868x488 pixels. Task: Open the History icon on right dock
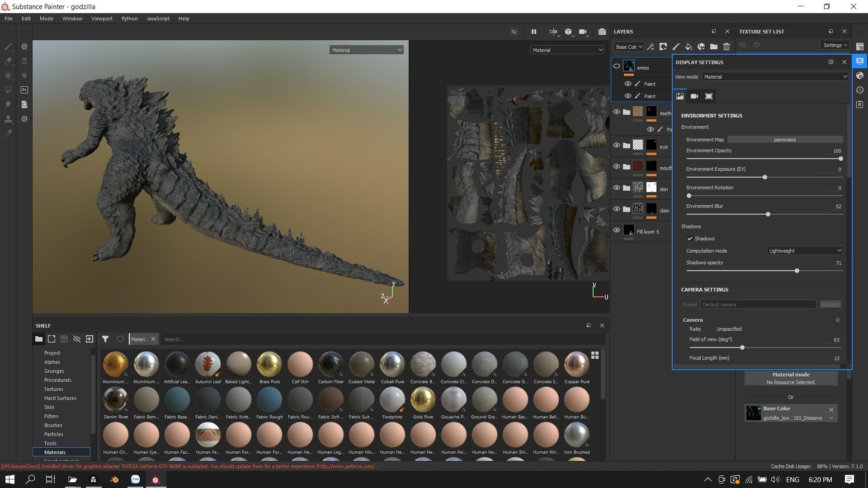click(x=860, y=90)
